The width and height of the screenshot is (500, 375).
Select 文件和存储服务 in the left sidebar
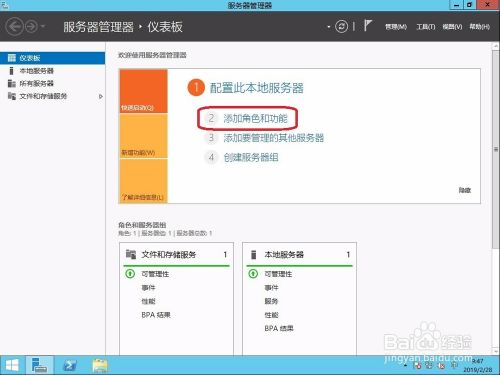point(52,96)
